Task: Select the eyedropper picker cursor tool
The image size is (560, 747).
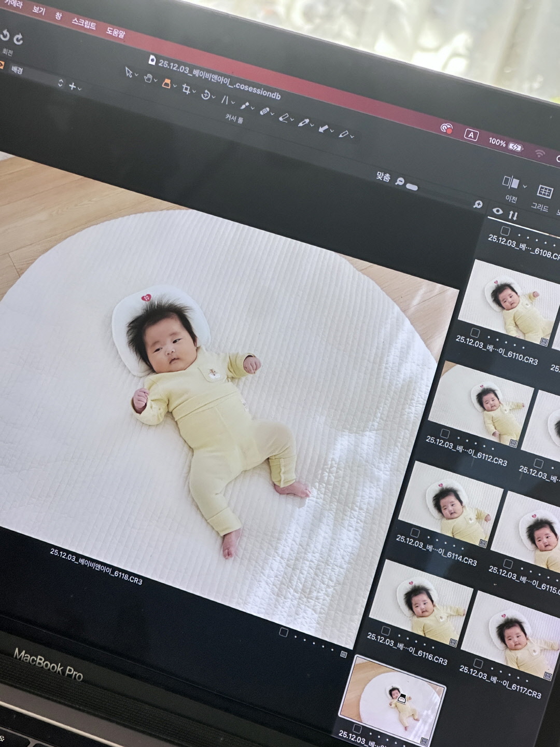Action: pyautogui.click(x=303, y=122)
